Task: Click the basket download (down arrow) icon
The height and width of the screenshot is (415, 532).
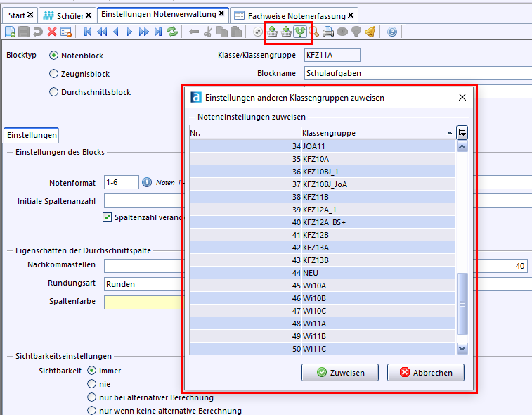Action: coord(286,32)
